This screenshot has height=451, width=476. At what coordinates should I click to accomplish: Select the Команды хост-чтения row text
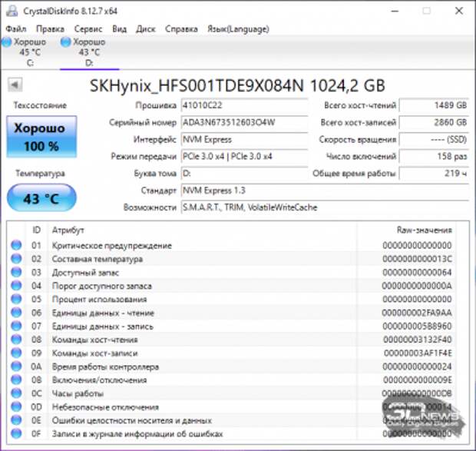click(94, 340)
